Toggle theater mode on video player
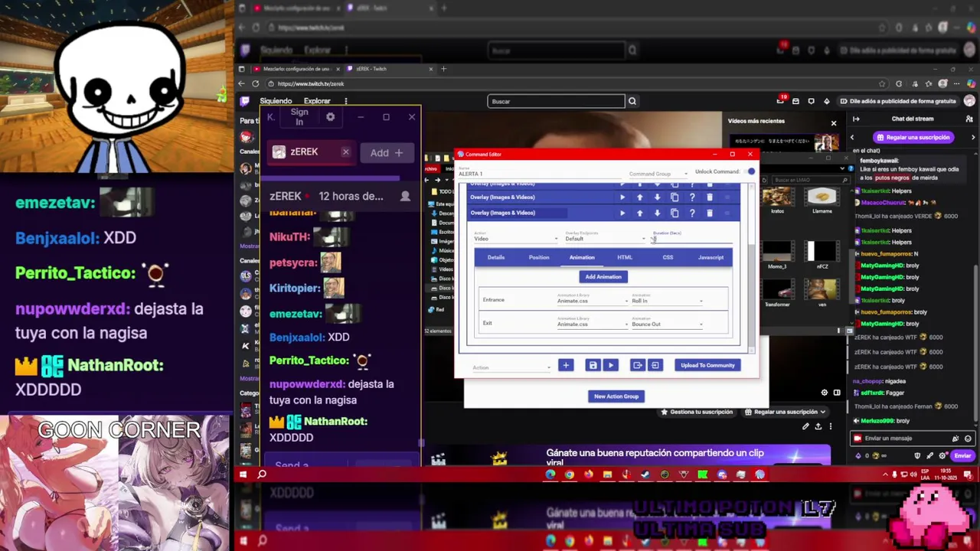This screenshot has width=980, height=551. pyautogui.click(x=837, y=393)
